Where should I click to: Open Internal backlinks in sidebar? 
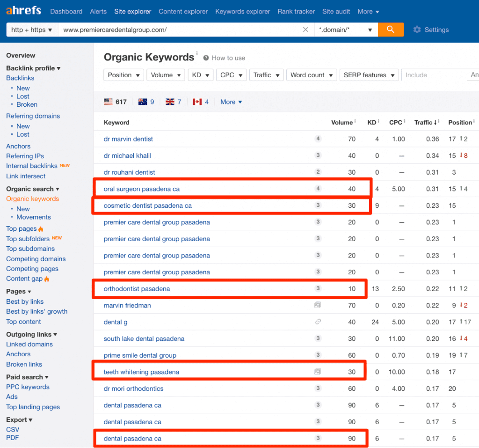(32, 166)
